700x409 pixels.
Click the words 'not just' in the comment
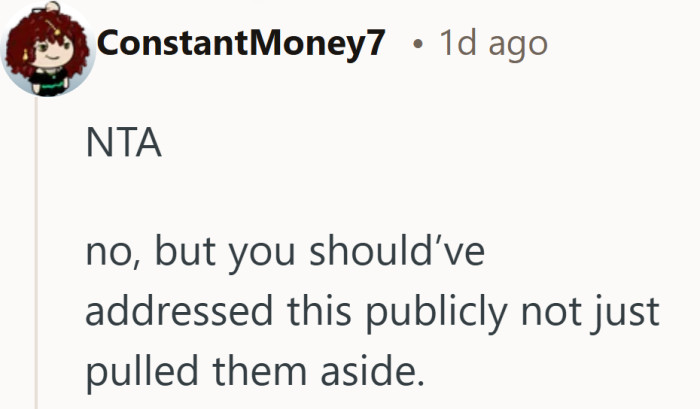tap(590, 313)
